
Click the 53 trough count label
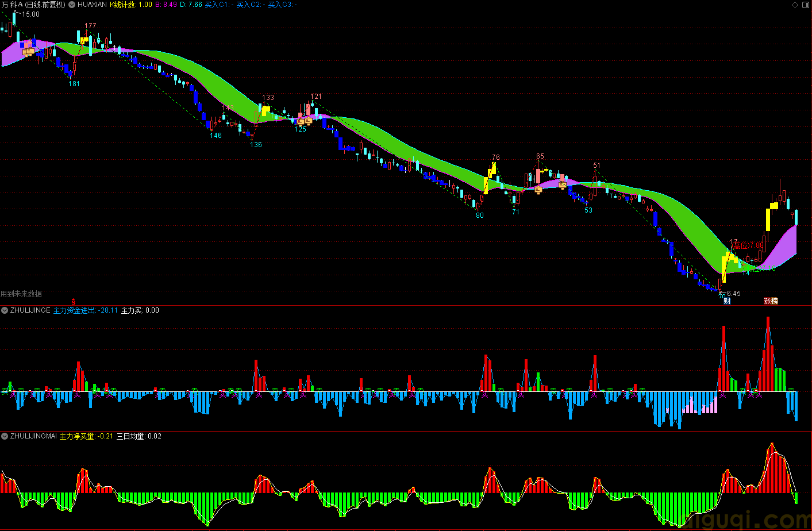pos(588,210)
